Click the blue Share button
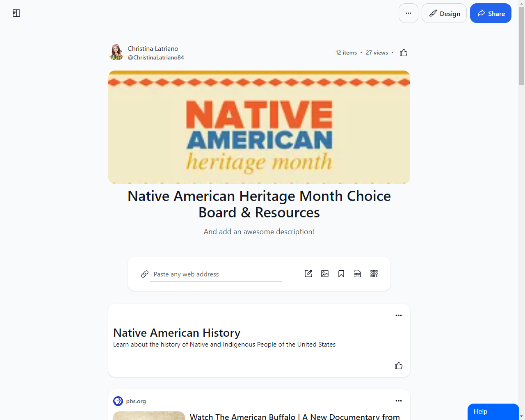Image resolution: width=525 pixels, height=420 pixels. click(x=491, y=14)
